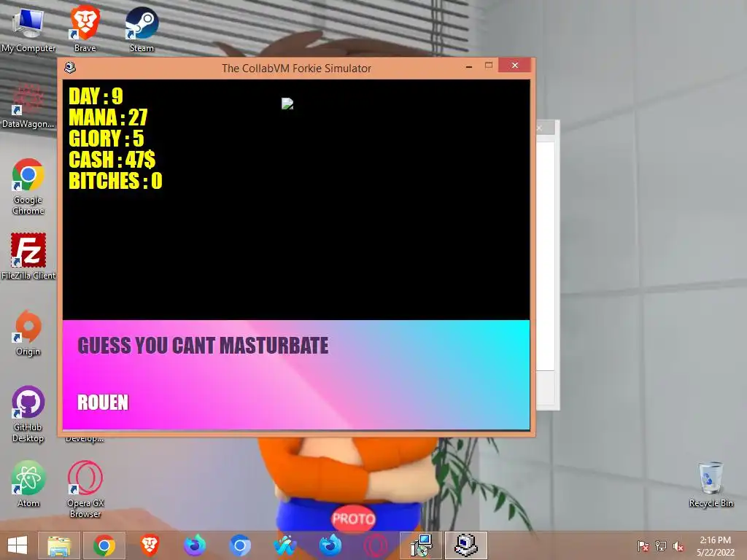Close the white window behind the simulator
Image resolution: width=747 pixels, height=560 pixels.
click(540, 128)
